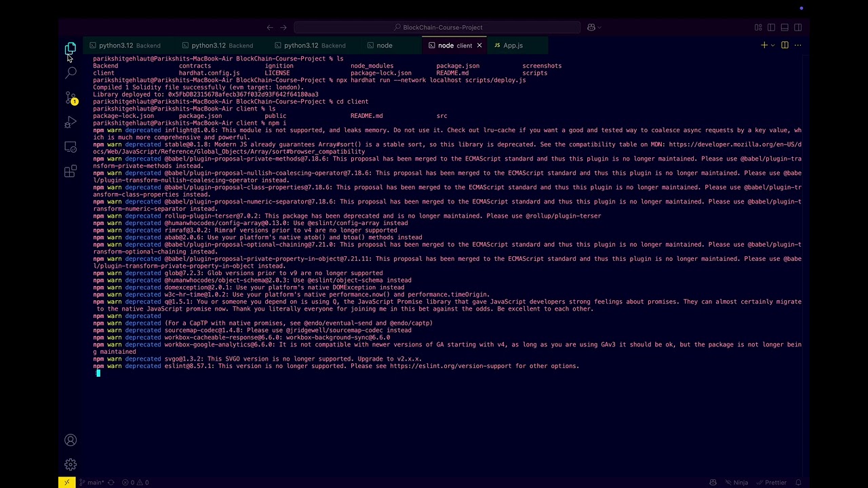Open the Manage gear menu
This screenshot has height=488, width=868.
pos(71,465)
